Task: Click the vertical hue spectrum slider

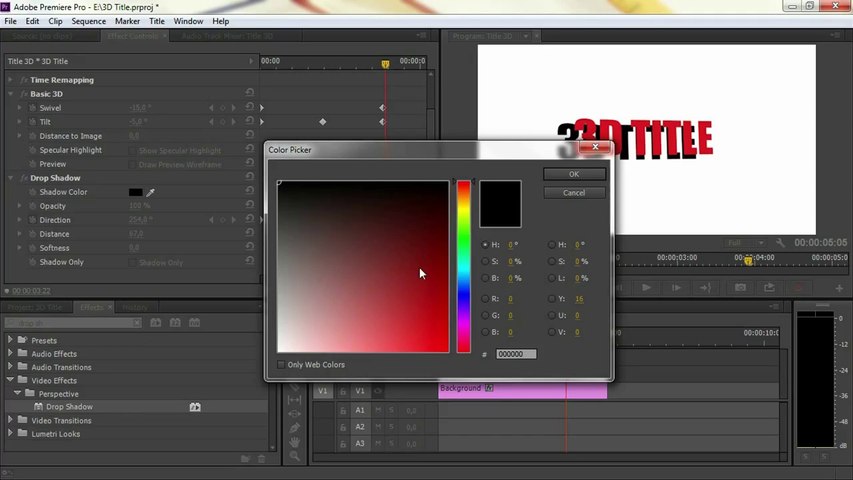Action: click(x=463, y=267)
